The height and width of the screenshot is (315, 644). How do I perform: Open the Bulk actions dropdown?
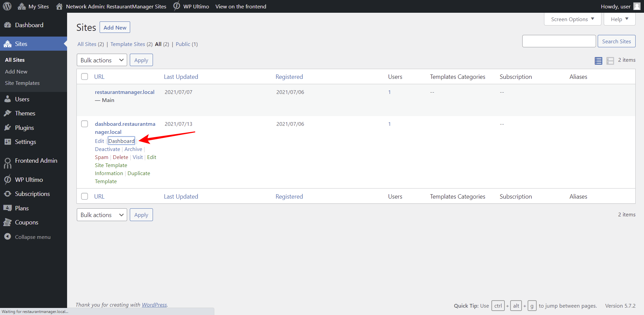(x=102, y=60)
